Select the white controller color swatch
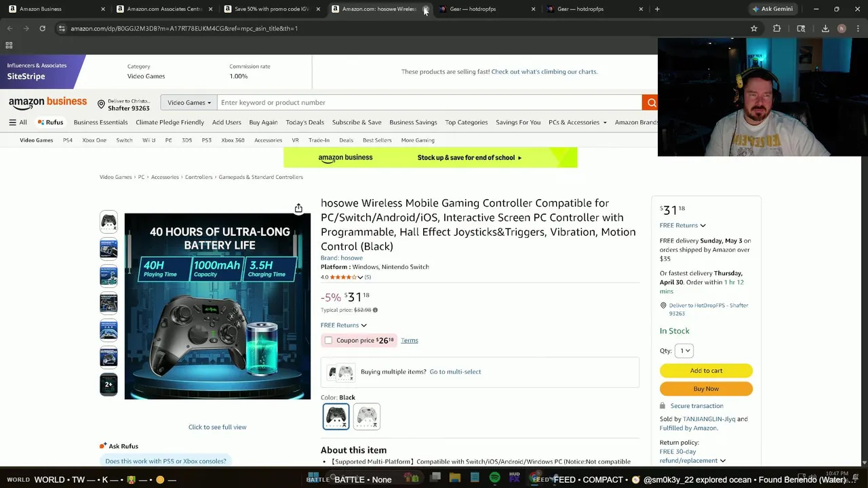 point(367,417)
